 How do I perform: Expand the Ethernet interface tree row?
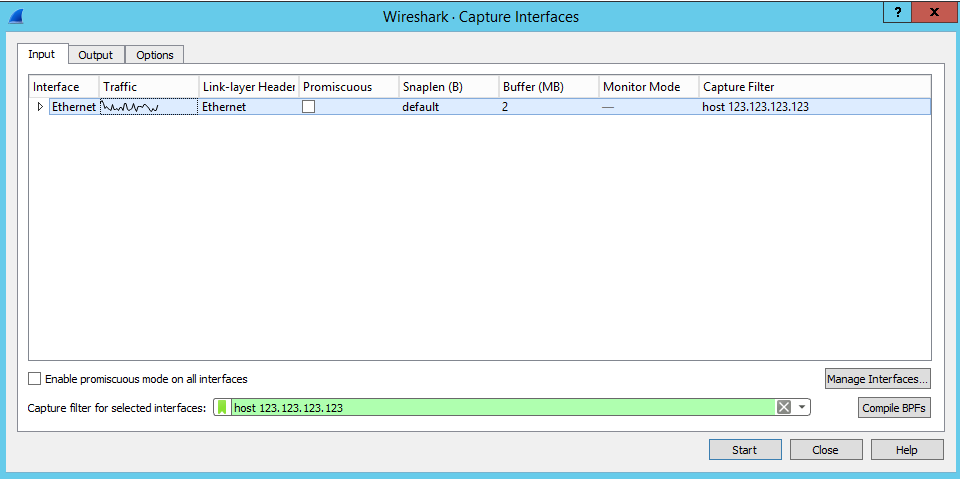[x=40, y=107]
